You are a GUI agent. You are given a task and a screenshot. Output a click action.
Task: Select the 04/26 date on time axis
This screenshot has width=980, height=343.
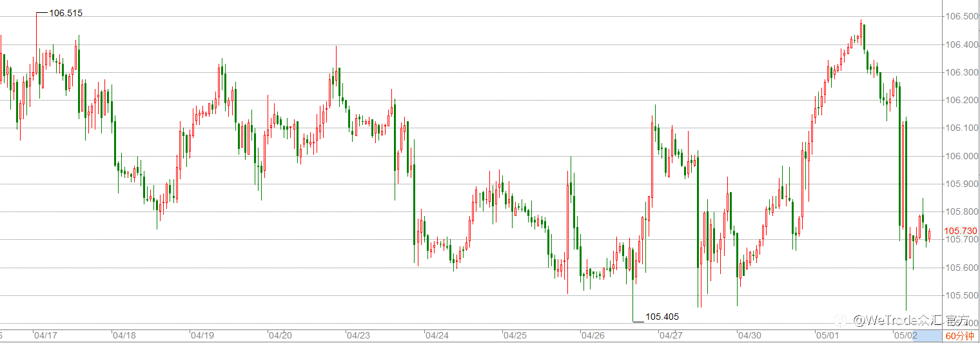click(x=593, y=336)
